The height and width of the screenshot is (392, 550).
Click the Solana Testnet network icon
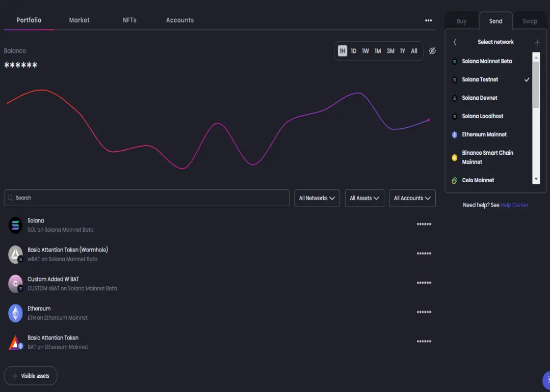pos(454,80)
